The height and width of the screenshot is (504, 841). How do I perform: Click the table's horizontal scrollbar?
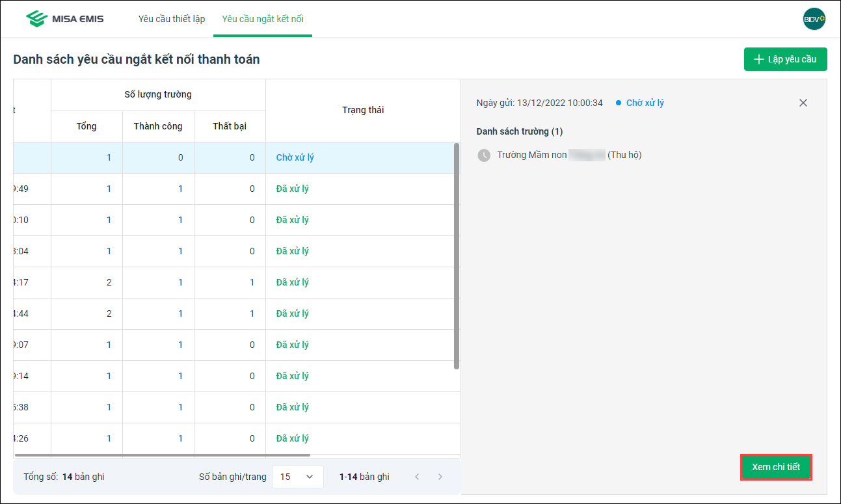point(162,455)
